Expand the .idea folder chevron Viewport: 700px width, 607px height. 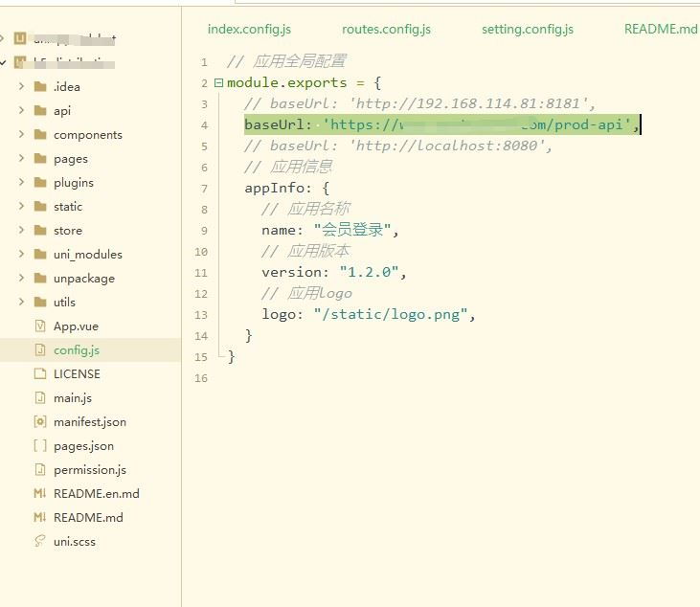coord(21,86)
